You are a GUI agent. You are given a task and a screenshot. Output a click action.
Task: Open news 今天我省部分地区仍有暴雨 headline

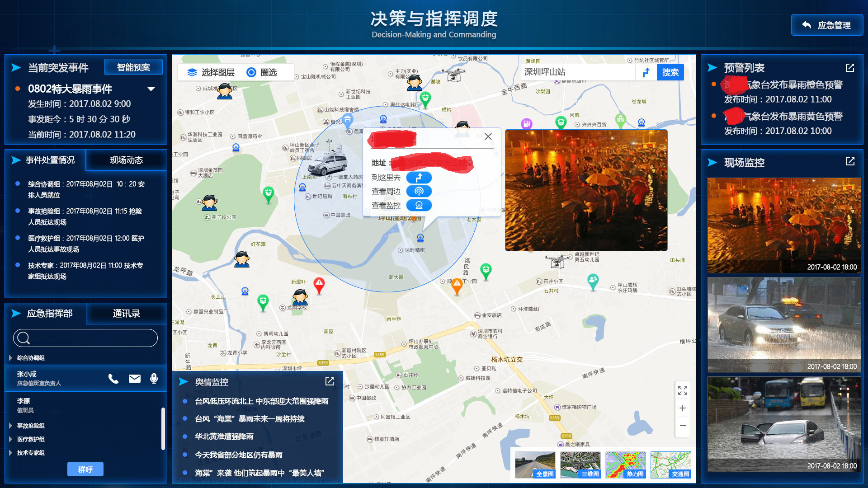239,455
